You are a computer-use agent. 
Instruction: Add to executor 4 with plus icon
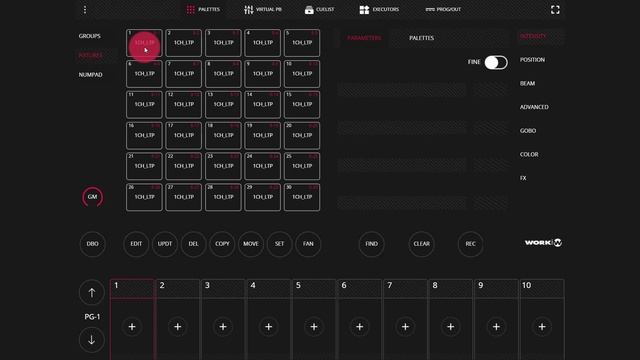coord(269,327)
